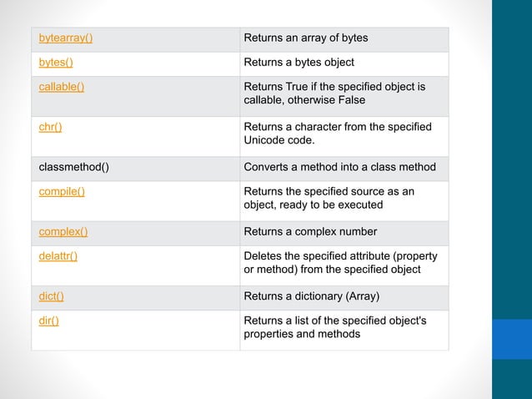Screen dimensions: 532x399
Task: Select the 'Returns a complex number' cell
Action: coord(310,231)
